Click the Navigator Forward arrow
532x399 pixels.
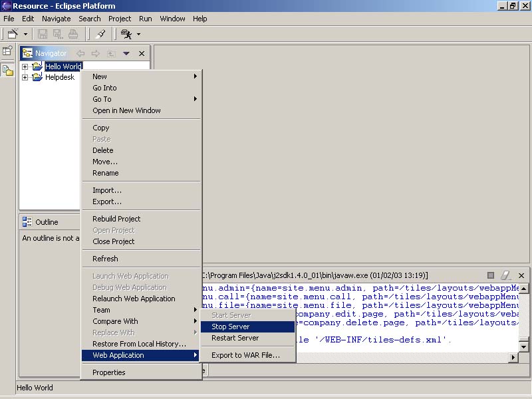(x=96, y=53)
